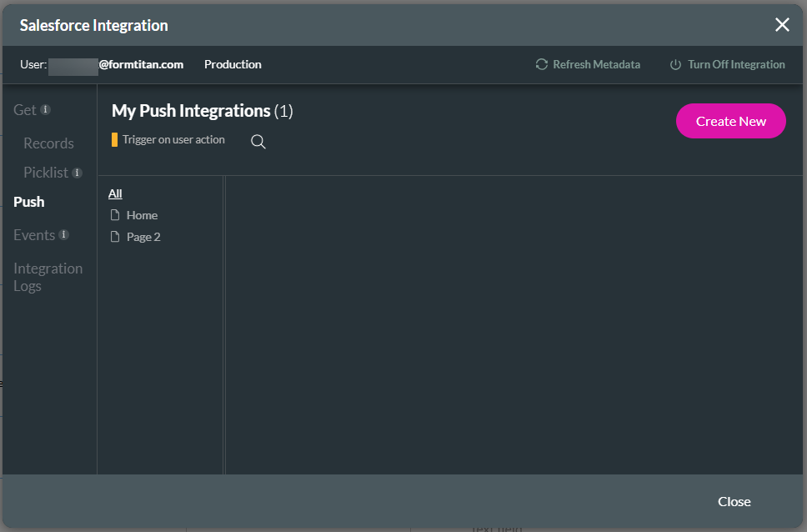This screenshot has height=532, width=807.
Task: Open the Events section
Action: [x=34, y=235]
